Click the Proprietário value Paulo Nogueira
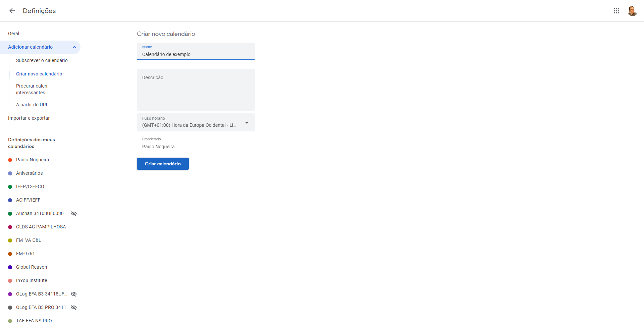Viewport: 644px width, 323px height. [158, 147]
